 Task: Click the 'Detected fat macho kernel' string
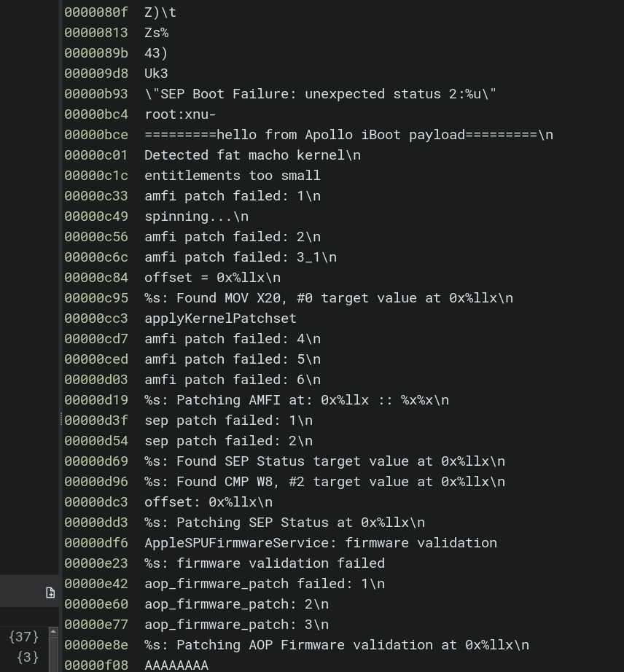click(252, 155)
